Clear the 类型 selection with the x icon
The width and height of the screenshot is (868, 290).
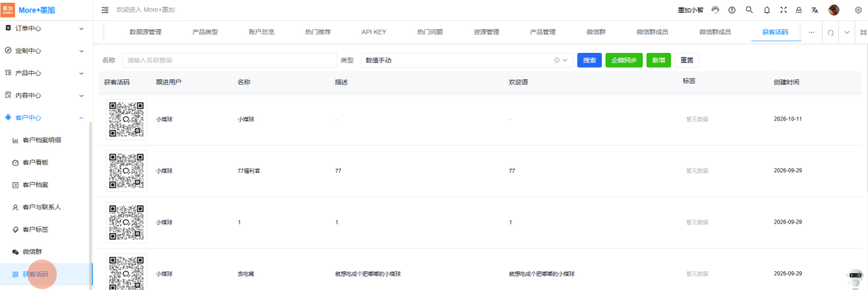click(557, 60)
